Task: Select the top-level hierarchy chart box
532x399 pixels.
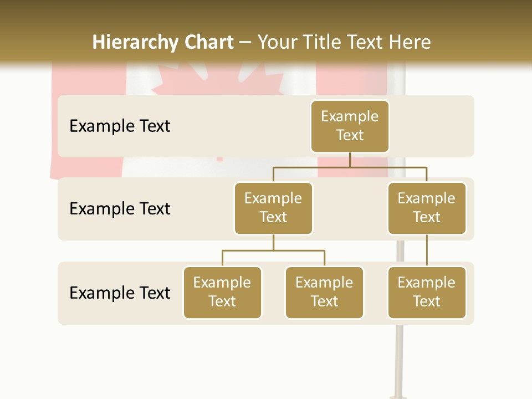Action: tap(350, 126)
